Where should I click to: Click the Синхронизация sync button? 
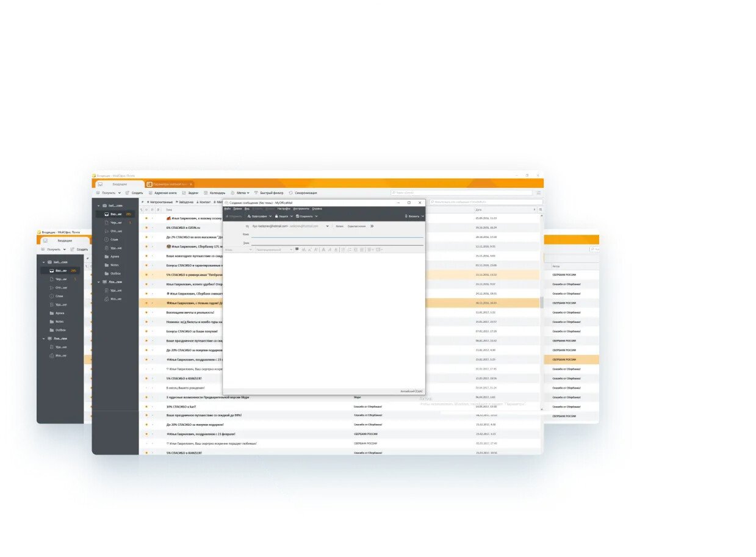point(303,193)
